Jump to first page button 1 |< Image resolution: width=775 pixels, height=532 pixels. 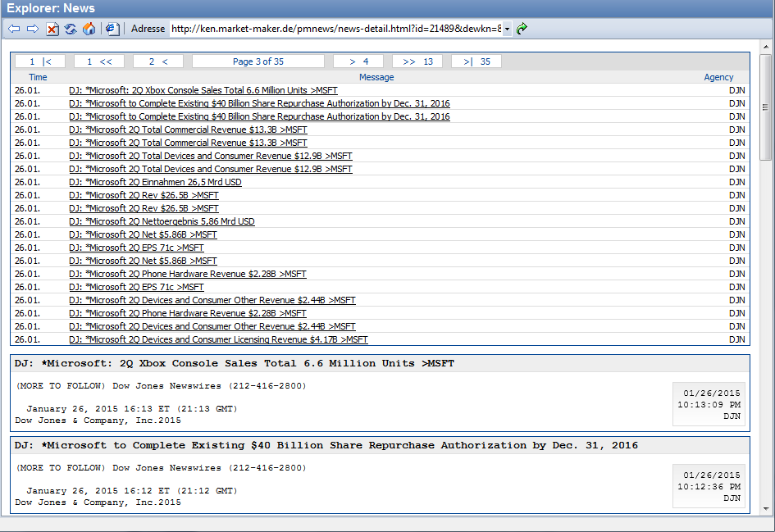40,61
